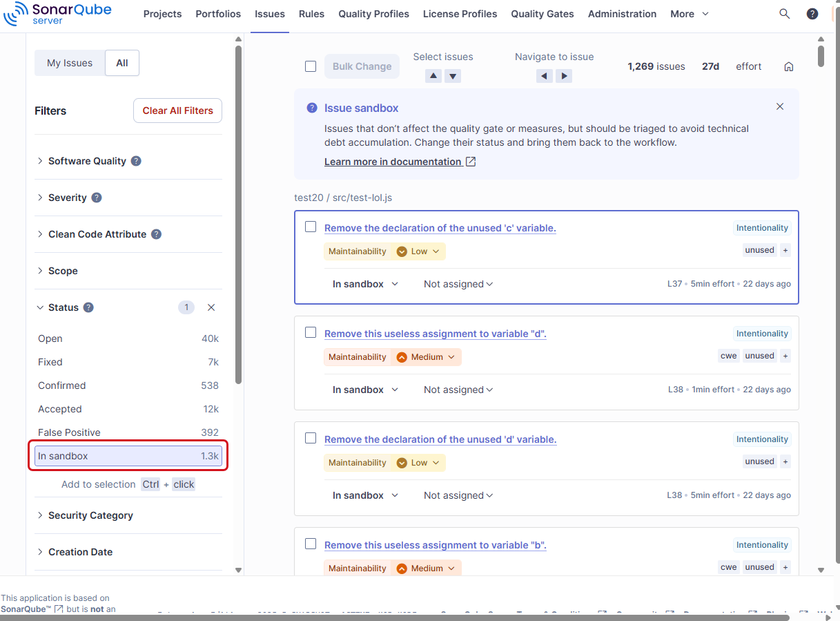Screen dimensions: 840x621
Task: Click the Issue sandbox info icon
Action: [x=311, y=108]
